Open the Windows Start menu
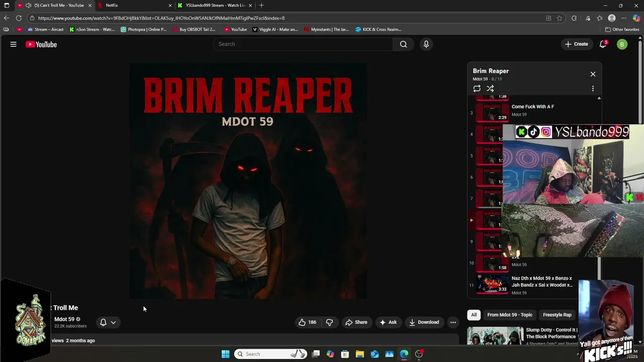The height and width of the screenshot is (362, 644). pos(225,354)
